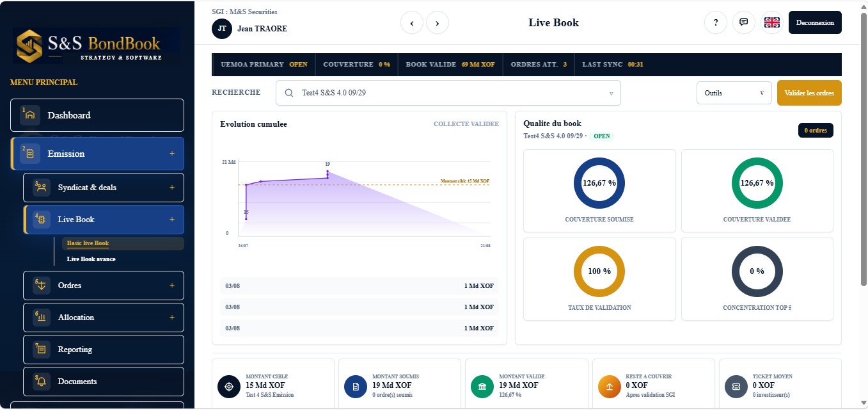The image size is (868, 411).
Task: Click the 0 ordres badge
Action: 816,130
